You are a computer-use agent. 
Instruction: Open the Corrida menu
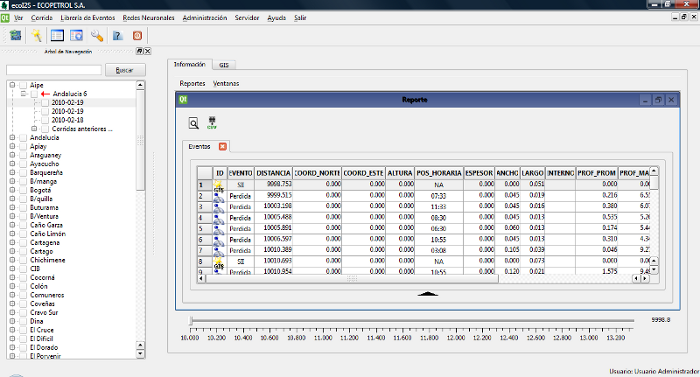click(x=42, y=18)
